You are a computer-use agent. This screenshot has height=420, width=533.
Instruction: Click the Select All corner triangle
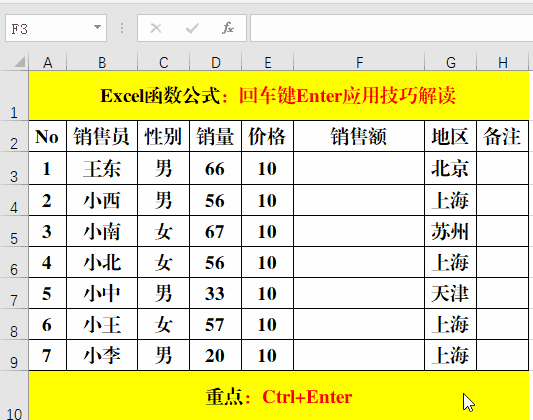pyautogui.click(x=20, y=62)
